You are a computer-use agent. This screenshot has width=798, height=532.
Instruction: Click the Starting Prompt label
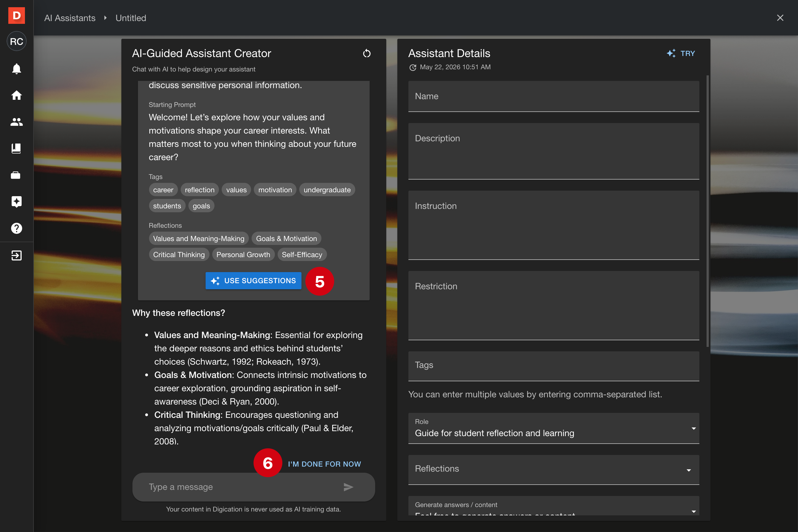(172, 104)
